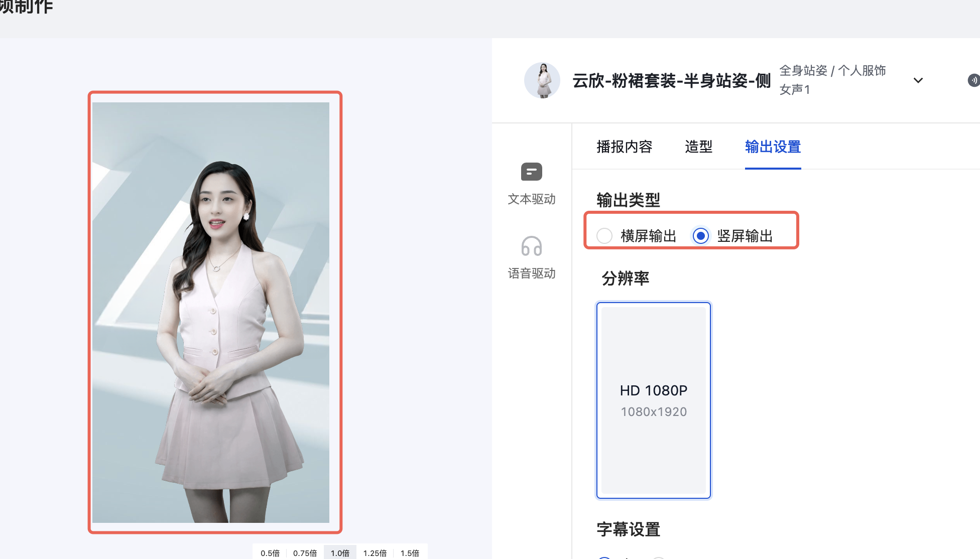Set zoom to 0.5倍

tap(270, 553)
